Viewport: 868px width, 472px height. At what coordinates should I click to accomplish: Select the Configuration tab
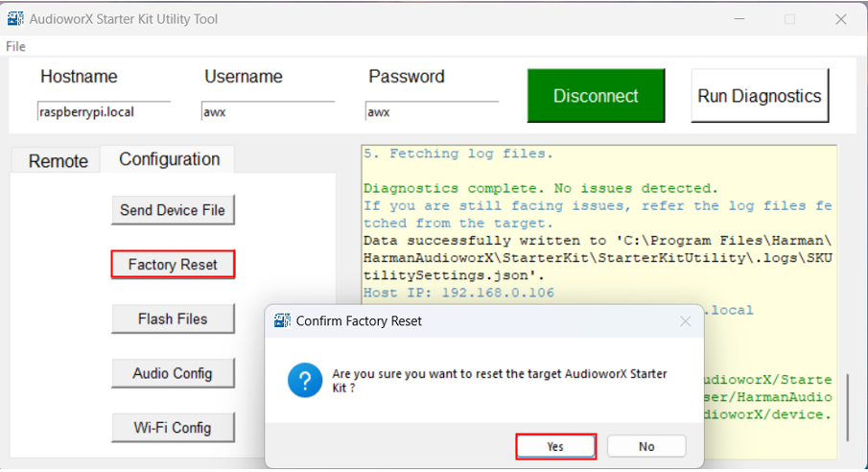170,159
